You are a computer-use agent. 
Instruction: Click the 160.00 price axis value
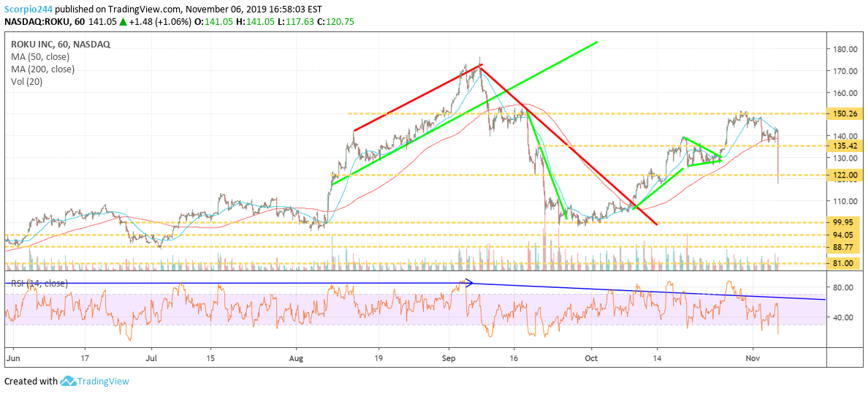coord(846,93)
